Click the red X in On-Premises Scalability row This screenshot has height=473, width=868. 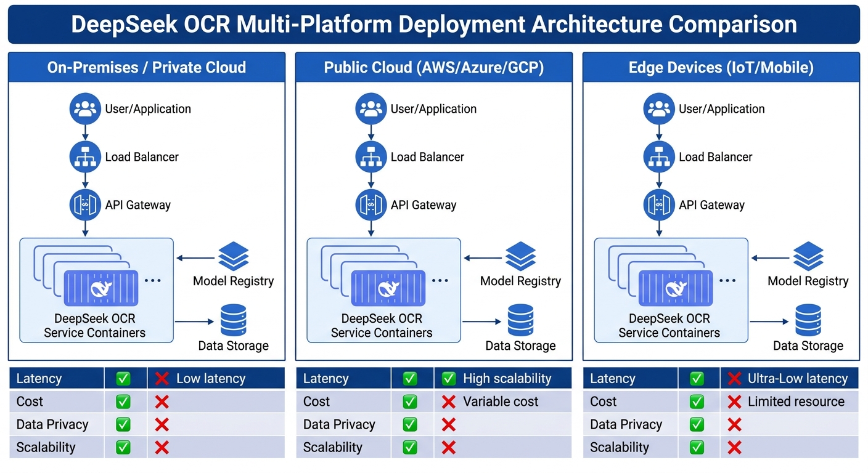coord(162,447)
